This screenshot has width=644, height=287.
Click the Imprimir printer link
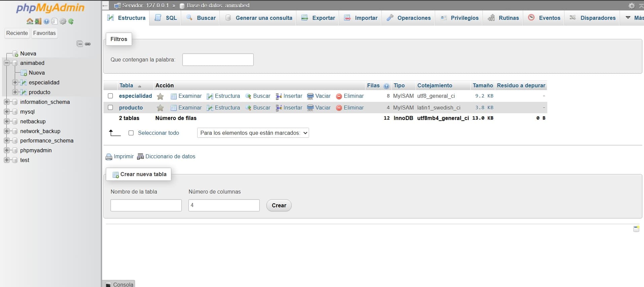pos(120,157)
